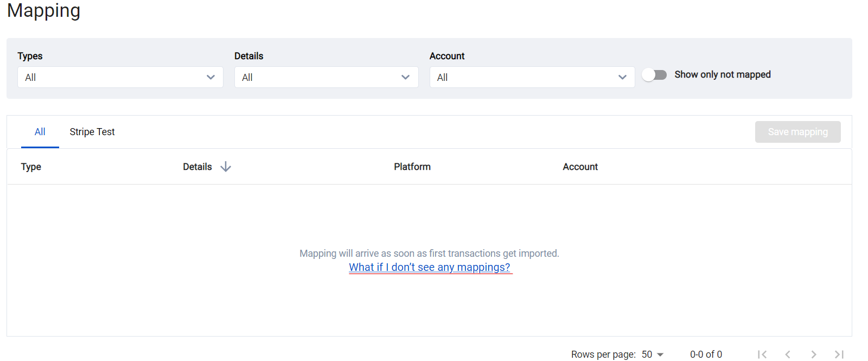This screenshot has height=361, width=868.
Task: Go to the next page arrow
Action: pyautogui.click(x=813, y=354)
